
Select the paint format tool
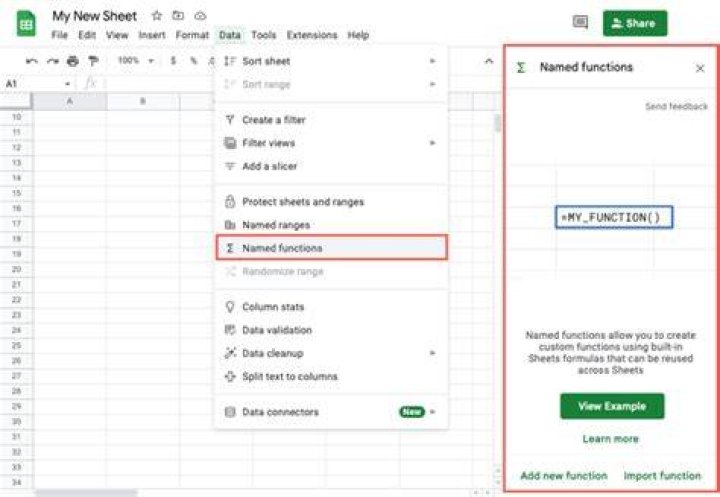pyautogui.click(x=93, y=61)
